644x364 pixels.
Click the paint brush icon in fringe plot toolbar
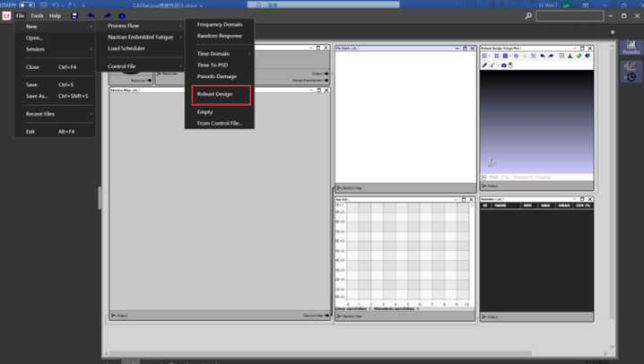492,65
